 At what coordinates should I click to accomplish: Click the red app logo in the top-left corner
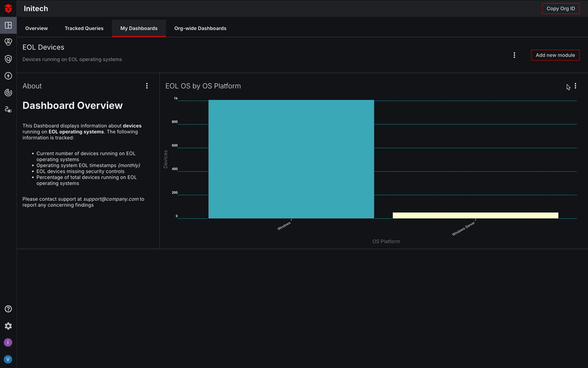[8, 8]
